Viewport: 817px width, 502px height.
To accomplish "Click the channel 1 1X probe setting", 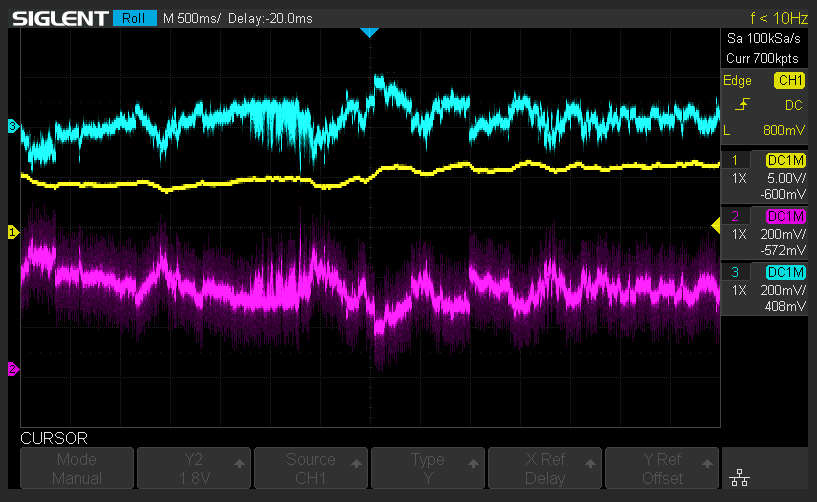I will [x=739, y=178].
